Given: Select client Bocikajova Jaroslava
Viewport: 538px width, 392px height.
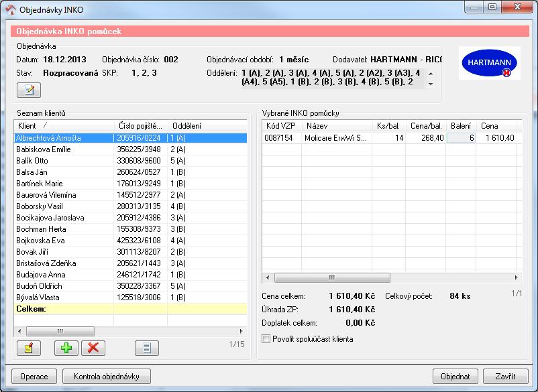Looking at the screenshot, I should [x=130, y=218].
